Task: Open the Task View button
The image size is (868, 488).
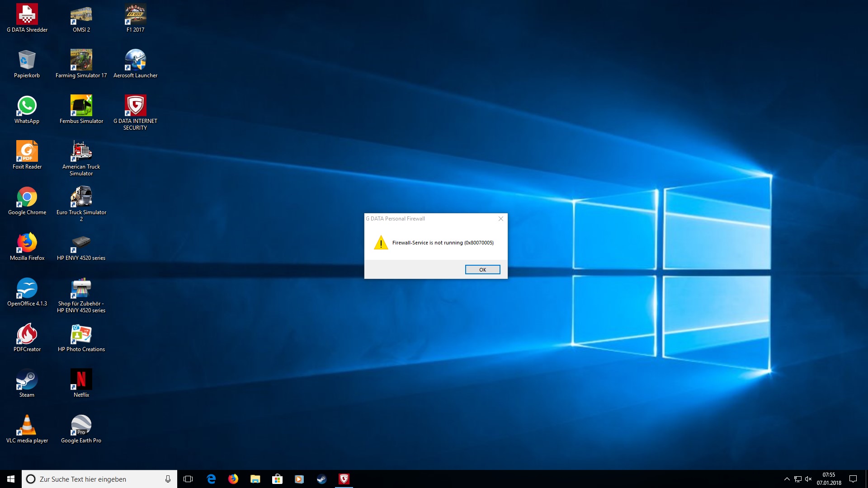Action: pos(188,479)
